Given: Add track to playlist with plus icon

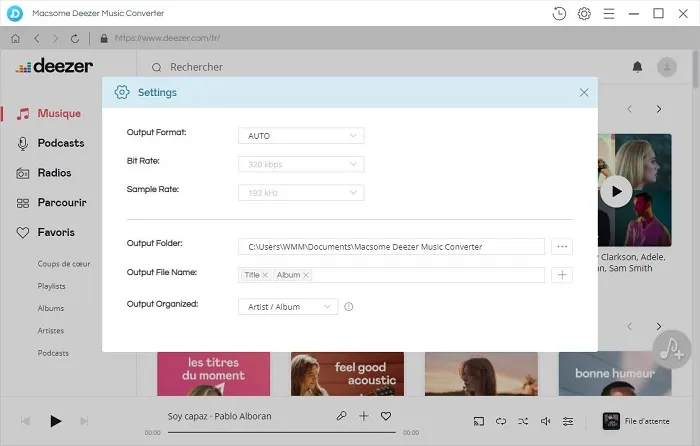Looking at the screenshot, I should coord(364,416).
